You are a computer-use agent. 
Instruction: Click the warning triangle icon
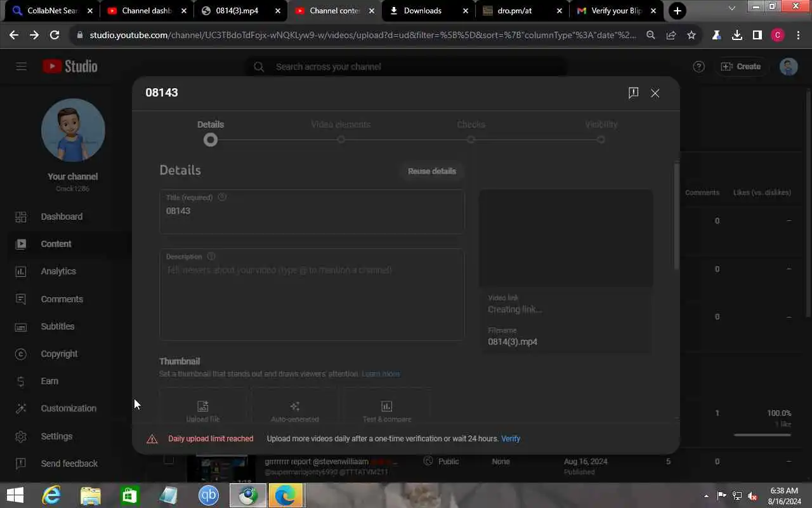pyautogui.click(x=152, y=439)
